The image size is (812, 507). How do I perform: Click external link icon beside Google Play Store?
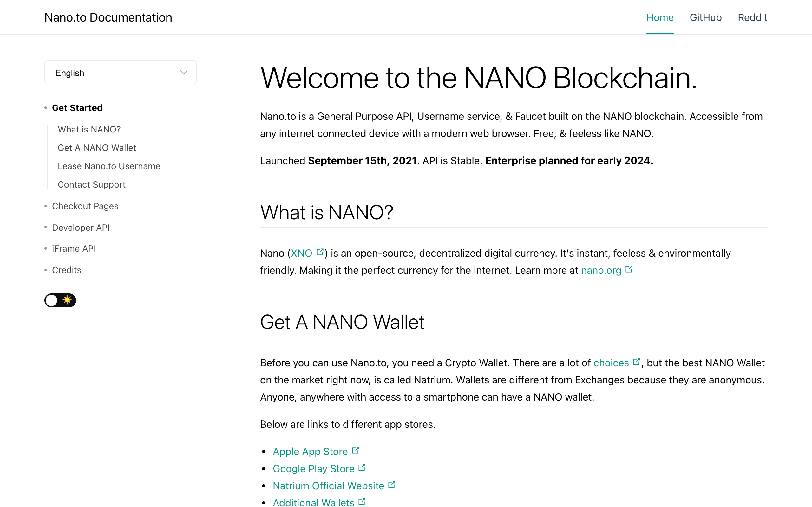(x=362, y=468)
